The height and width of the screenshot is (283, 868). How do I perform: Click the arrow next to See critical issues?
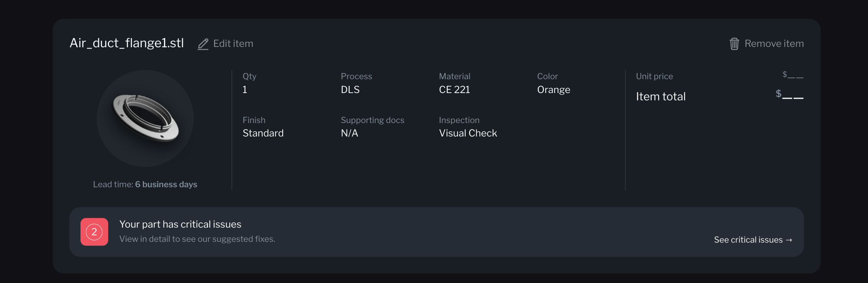(x=789, y=240)
